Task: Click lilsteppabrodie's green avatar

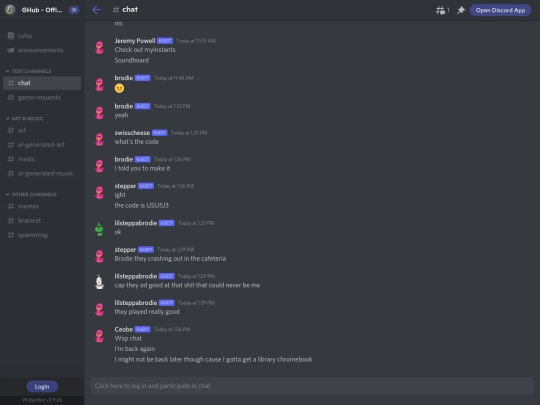Action: point(100,229)
